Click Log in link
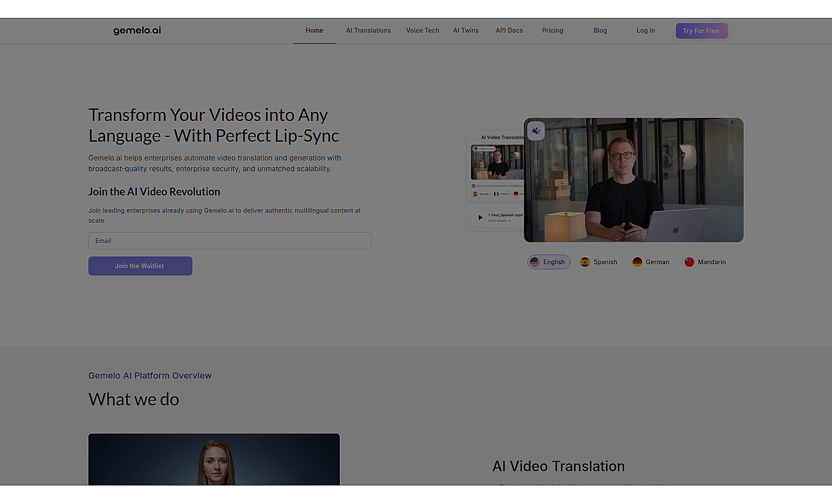 [x=646, y=31]
